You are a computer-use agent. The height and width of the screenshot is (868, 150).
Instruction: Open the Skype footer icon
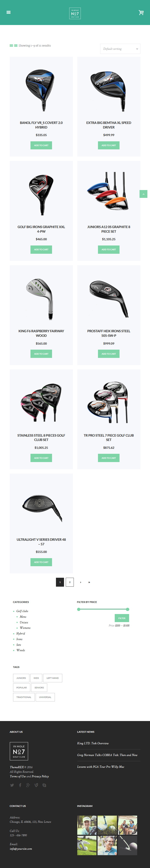[x=44, y=785]
